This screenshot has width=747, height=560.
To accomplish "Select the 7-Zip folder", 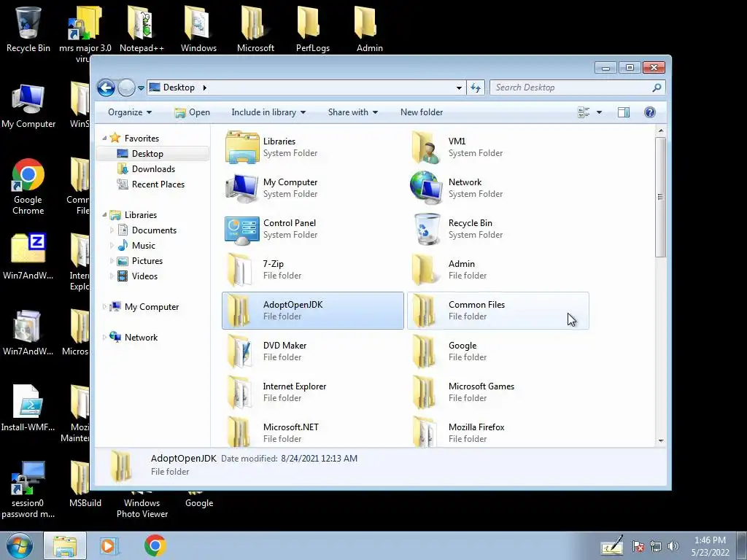I will tap(312, 270).
